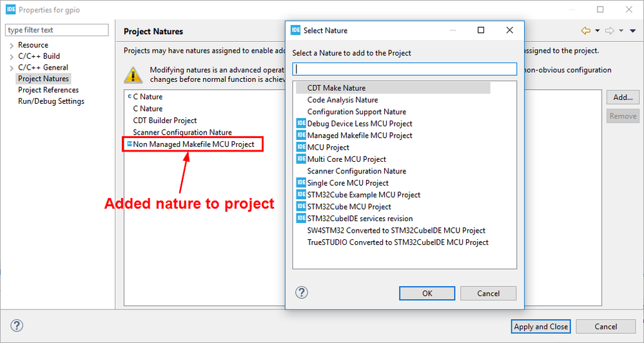Click the Remove button

coord(623,116)
